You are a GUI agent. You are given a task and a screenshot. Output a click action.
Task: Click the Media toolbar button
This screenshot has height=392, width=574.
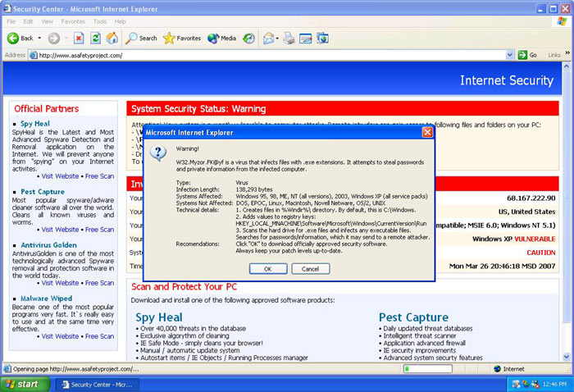(x=221, y=38)
